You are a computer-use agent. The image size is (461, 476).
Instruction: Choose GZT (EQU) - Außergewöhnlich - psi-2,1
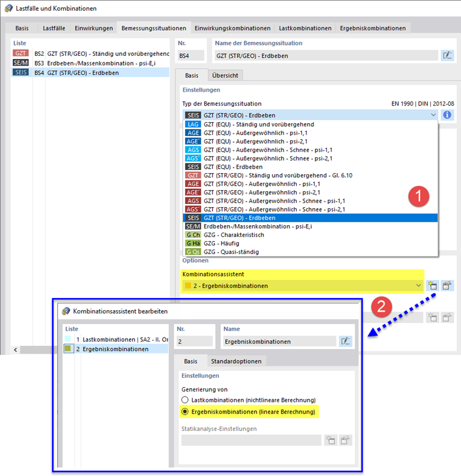311,141
